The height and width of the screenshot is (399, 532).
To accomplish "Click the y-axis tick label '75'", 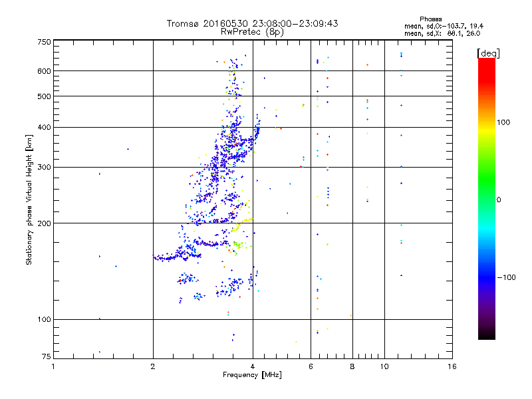I will 47,356.
